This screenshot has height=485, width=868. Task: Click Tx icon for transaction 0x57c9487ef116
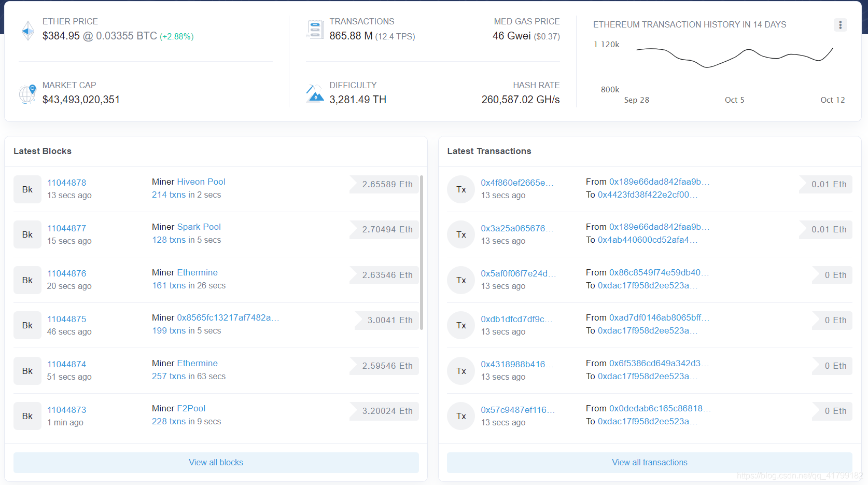(461, 416)
